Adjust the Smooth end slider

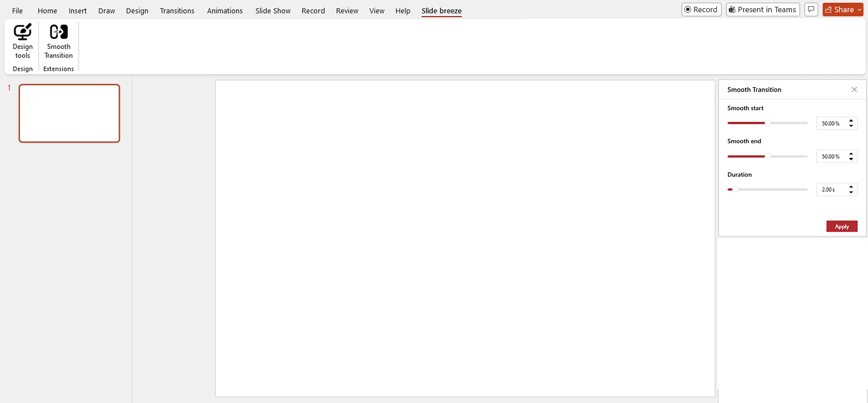(x=767, y=156)
